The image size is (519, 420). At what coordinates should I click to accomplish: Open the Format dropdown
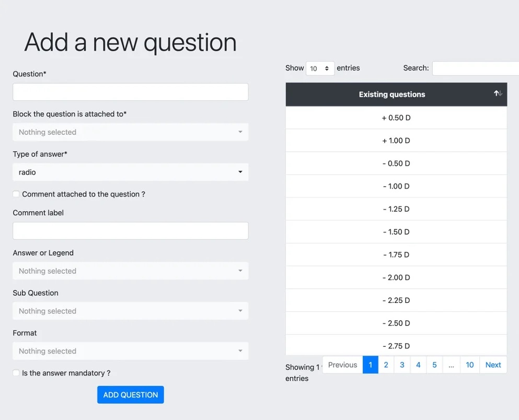click(x=130, y=351)
